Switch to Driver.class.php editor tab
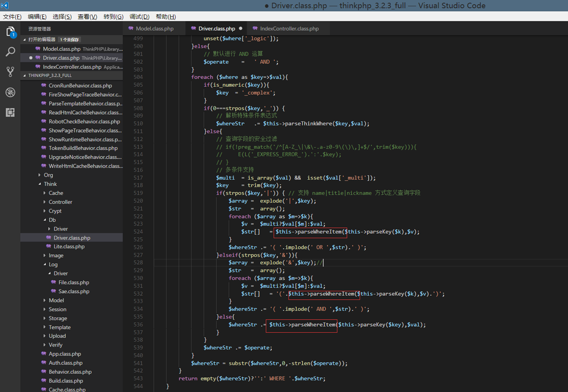568x392 pixels. (x=216, y=29)
